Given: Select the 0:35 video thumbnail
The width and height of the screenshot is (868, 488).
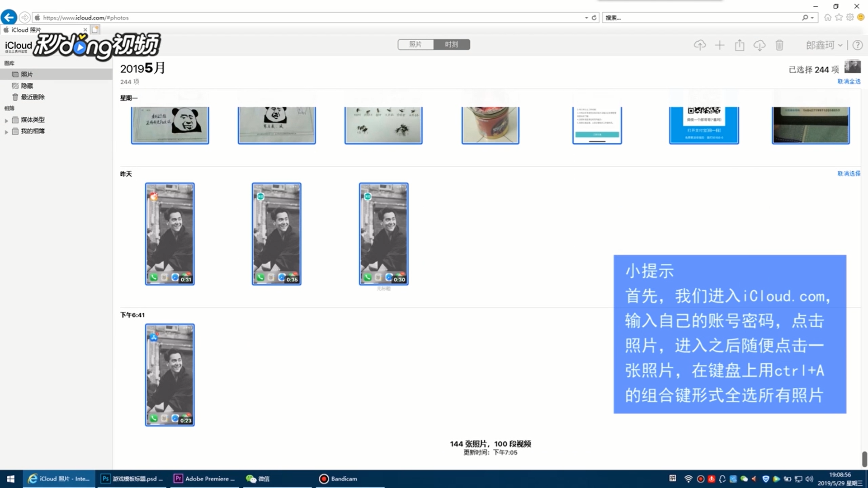Looking at the screenshot, I should click(x=277, y=234).
